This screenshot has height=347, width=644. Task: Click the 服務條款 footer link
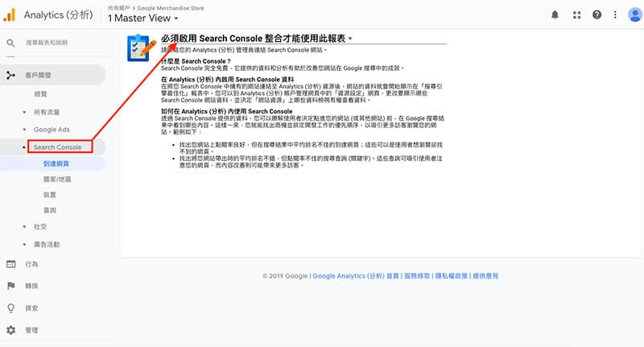coord(417,276)
